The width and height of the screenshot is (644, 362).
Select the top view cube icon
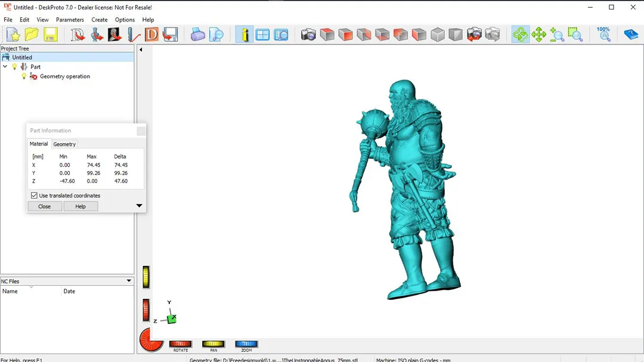[x=327, y=35]
